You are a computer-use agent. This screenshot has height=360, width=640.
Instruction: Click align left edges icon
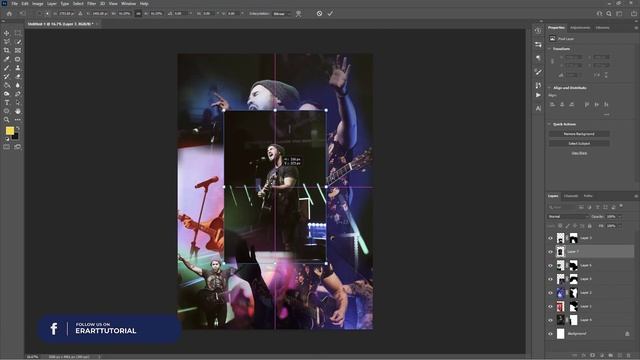coord(552,104)
